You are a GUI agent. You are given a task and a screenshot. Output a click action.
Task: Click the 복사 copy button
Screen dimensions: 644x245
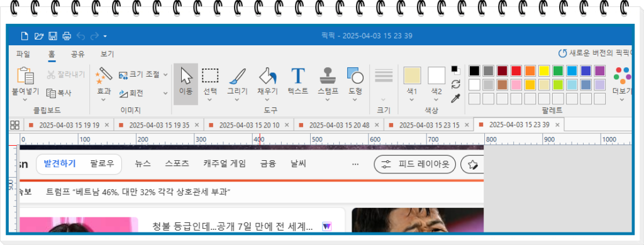[59, 93]
